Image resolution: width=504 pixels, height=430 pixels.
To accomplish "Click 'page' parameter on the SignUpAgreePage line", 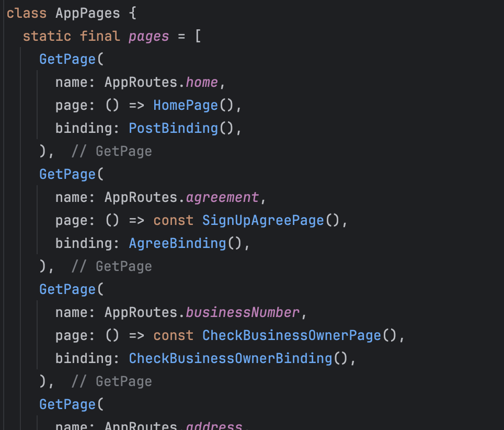I will 71,221.
